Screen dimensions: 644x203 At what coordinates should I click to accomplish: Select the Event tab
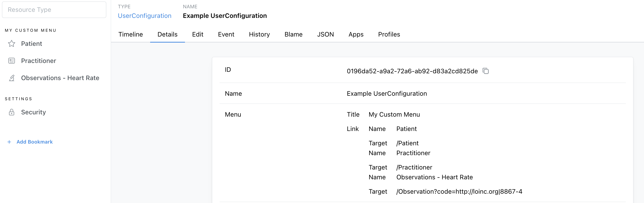(x=226, y=35)
